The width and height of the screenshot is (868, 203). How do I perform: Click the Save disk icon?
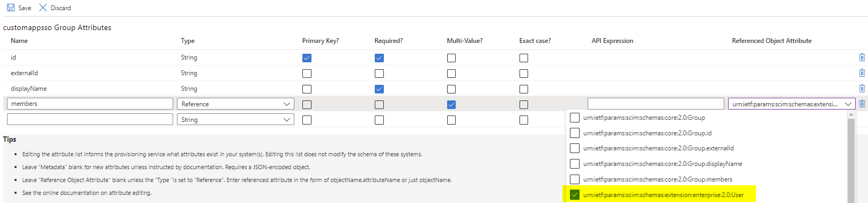[10, 8]
